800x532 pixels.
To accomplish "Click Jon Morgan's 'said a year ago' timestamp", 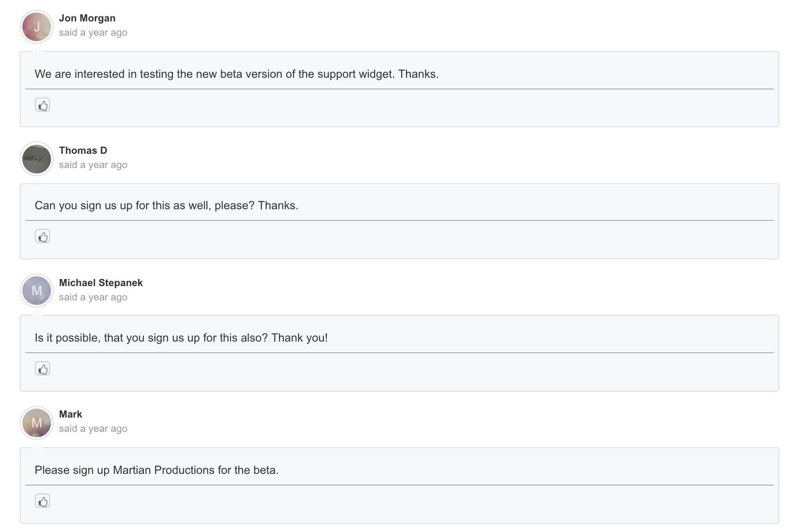I will pyautogui.click(x=93, y=33).
